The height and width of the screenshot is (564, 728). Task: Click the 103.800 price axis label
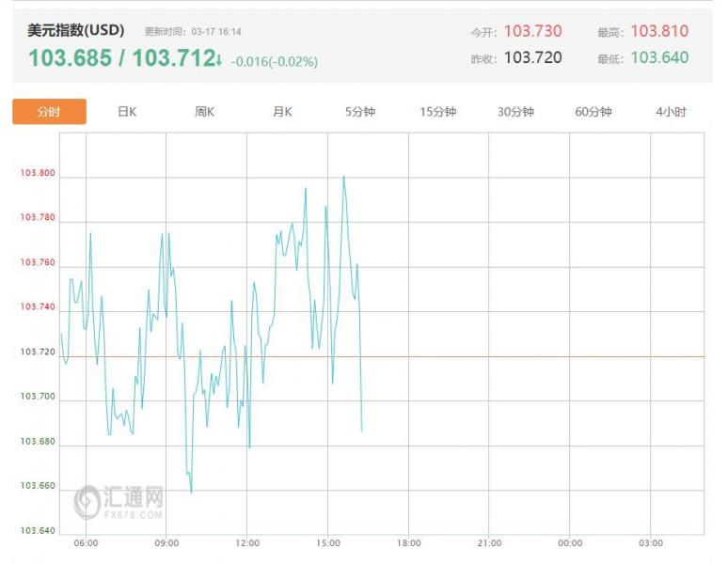coord(38,174)
